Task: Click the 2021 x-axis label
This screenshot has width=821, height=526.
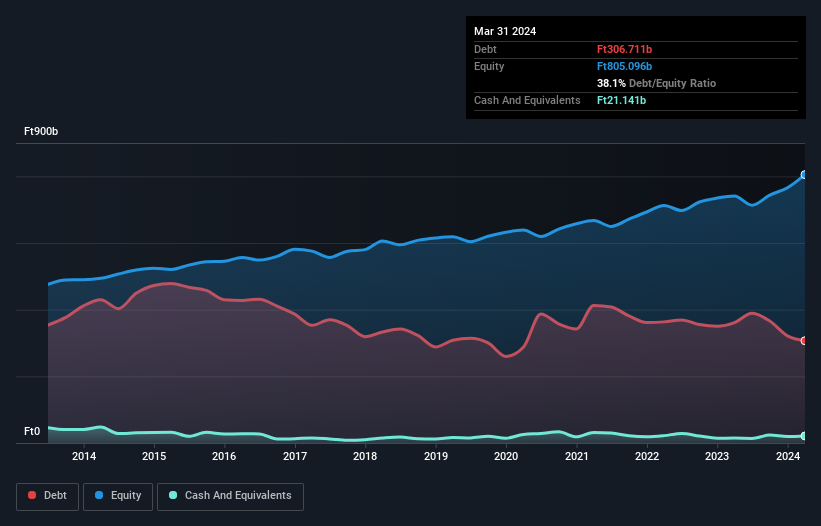Action: coord(576,456)
